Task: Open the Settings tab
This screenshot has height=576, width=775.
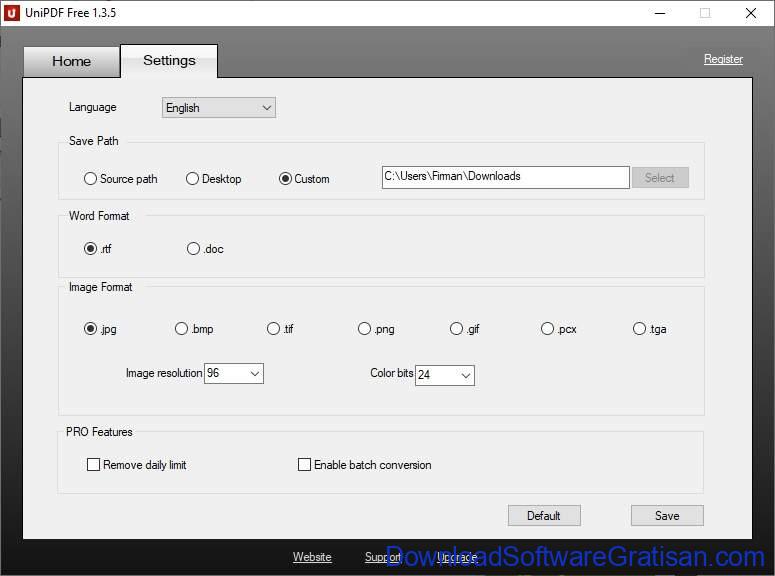Action: point(169,60)
